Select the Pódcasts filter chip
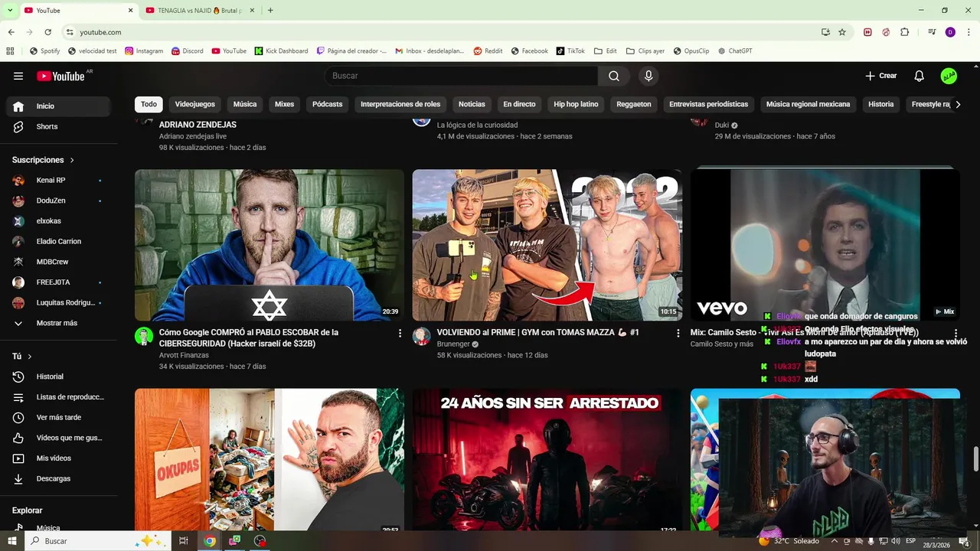The image size is (980, 551). [x=327, y=104]
